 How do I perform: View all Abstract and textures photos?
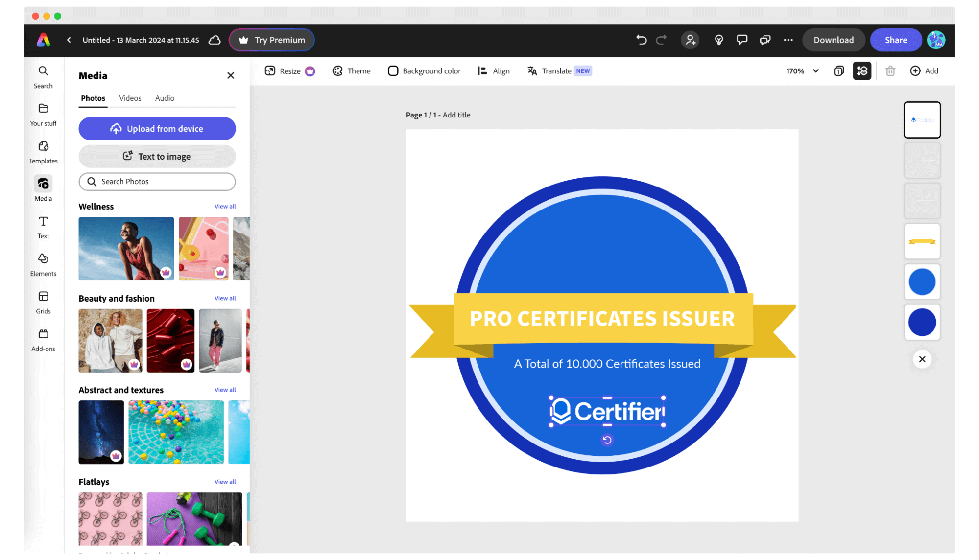point(225,390)
